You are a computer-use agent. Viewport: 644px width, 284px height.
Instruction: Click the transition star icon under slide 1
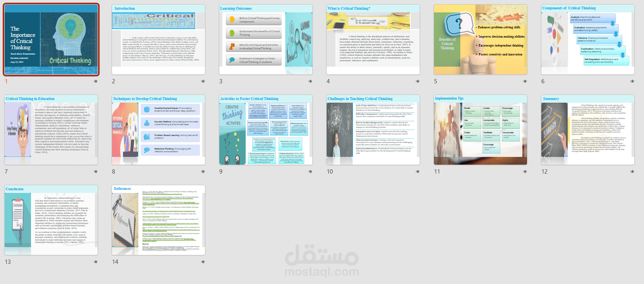click(x=96, y=81)
